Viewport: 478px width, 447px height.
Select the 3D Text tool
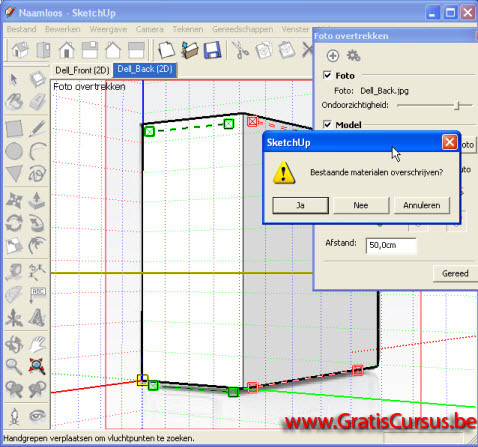(x=37, y=317)
